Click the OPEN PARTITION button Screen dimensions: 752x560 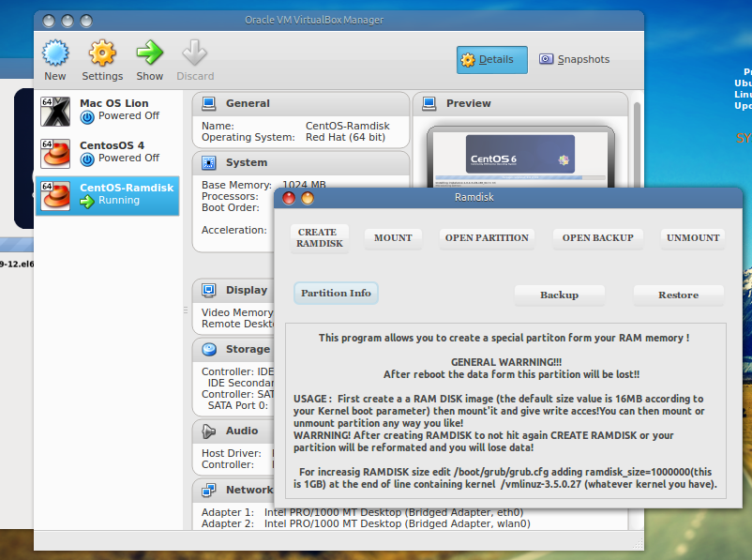tap(487, 238)
